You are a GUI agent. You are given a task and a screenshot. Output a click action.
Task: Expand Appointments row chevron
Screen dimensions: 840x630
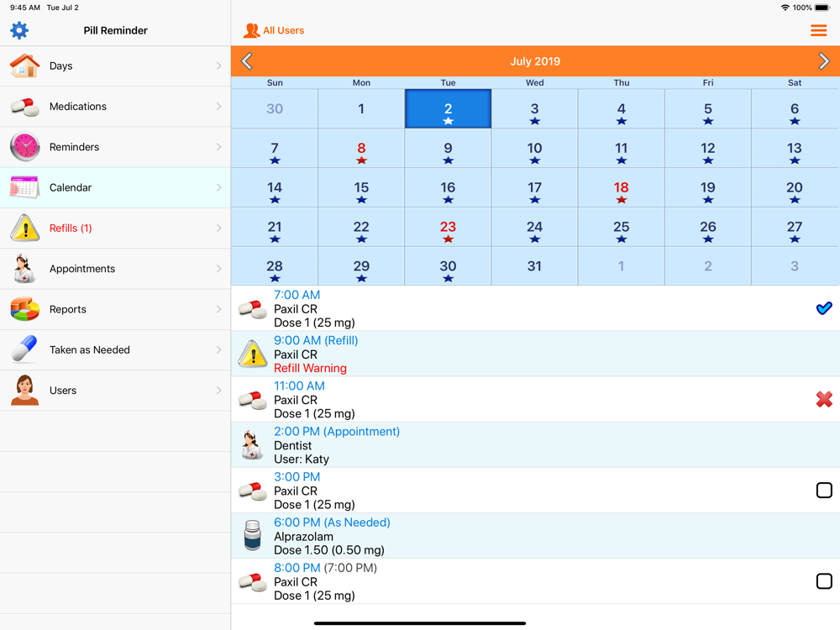coord(218,269)
